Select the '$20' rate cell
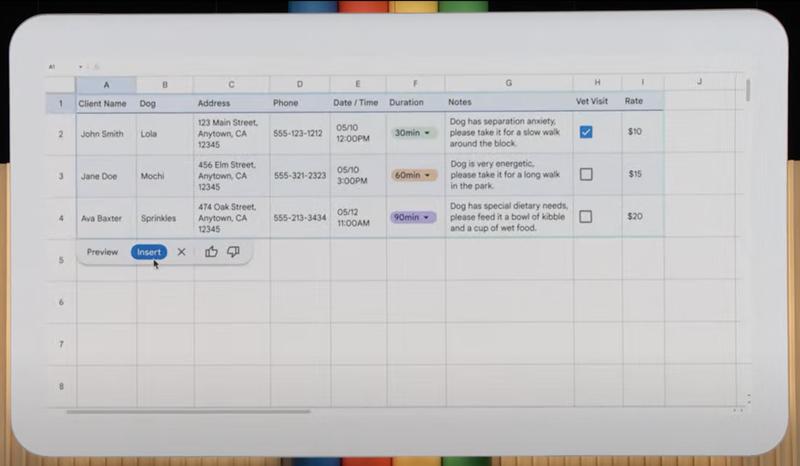Viewport: 800px width, 466px height. [x=643, y=216]
